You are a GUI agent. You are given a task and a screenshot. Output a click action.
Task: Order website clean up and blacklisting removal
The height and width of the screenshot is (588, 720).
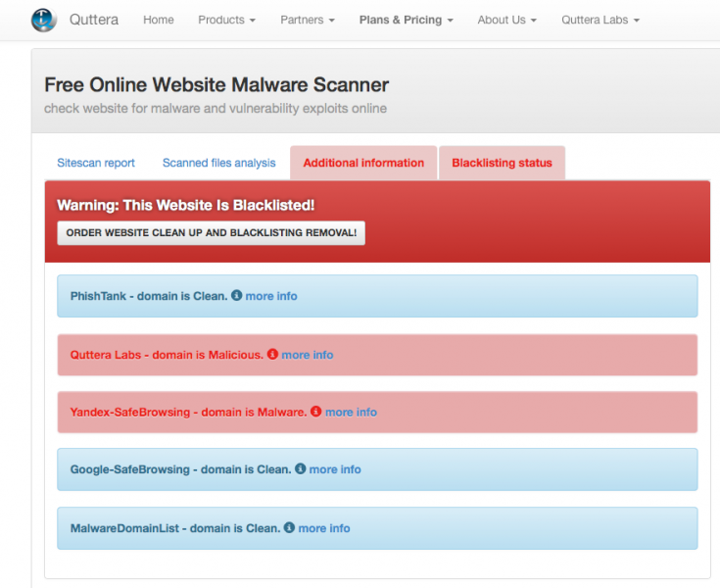(212, 233)
